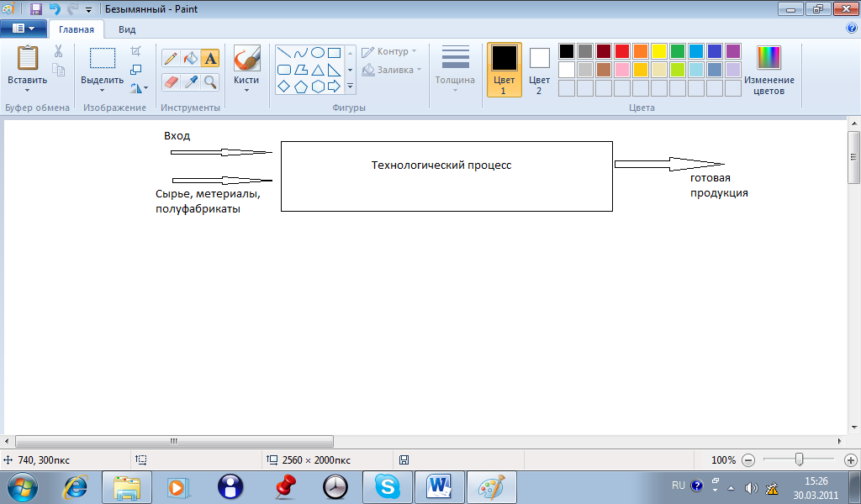The width and height of the screenshot is (861, 504).
Task: Select the Fill with color bucket tool
Action: (191, 58)
